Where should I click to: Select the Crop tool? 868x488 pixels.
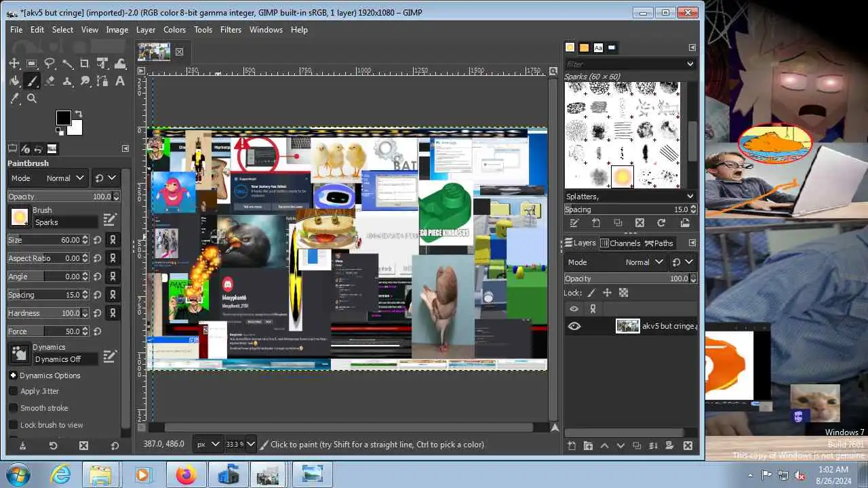click(85, 64)
